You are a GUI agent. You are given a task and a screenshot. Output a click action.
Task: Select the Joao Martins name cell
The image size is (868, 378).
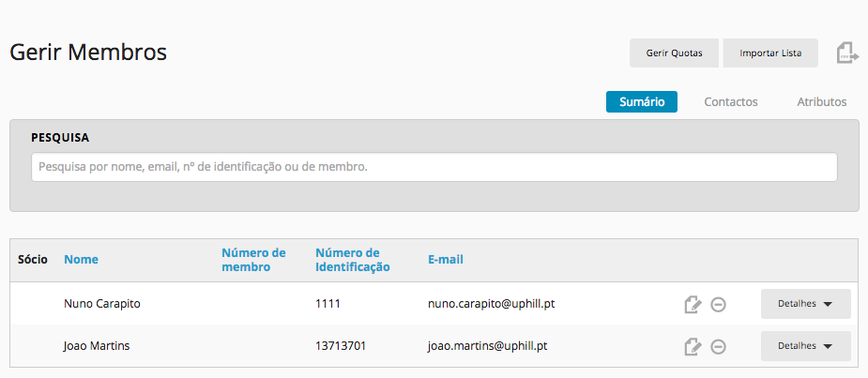(x=97, y=346)
